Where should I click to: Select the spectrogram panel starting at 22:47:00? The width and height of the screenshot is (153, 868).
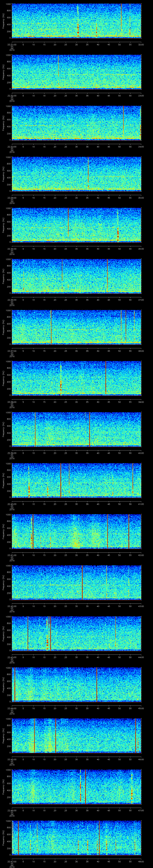pos(77,837)
